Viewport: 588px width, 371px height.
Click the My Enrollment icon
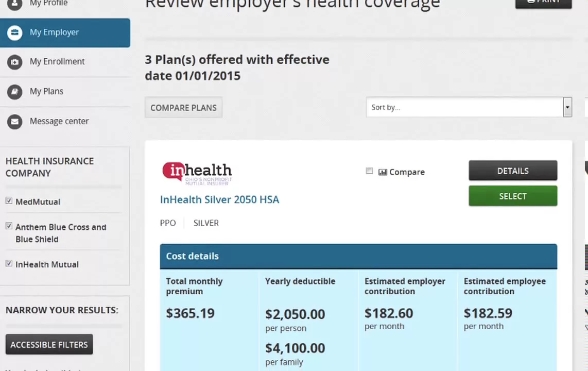click(x=14, y=62)
